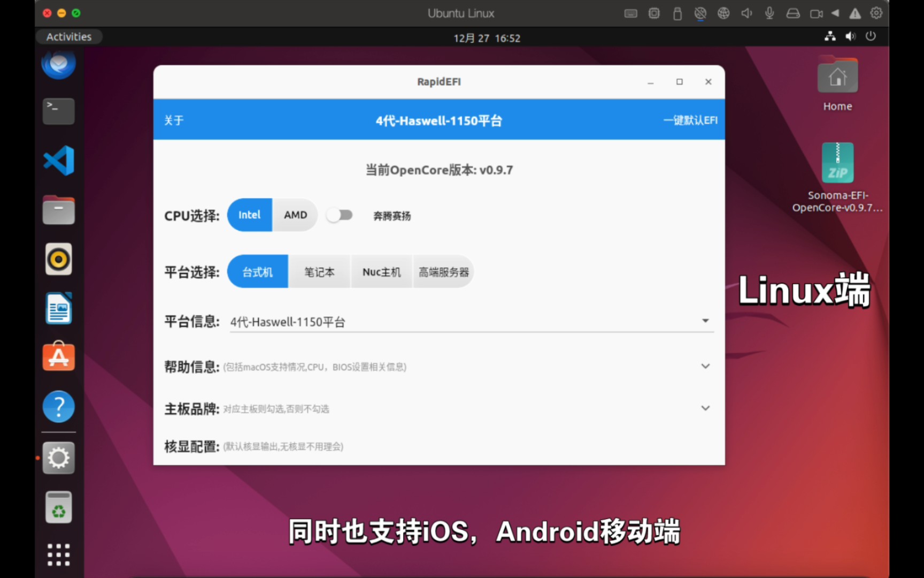
Task: Click the 核显配置 section label
Action: pyautogui.click(x=192, y=446)
